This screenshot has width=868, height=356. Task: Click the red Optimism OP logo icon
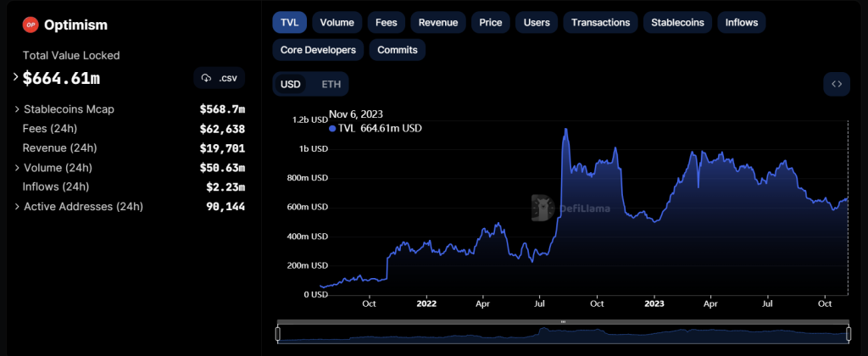point(30,25)
